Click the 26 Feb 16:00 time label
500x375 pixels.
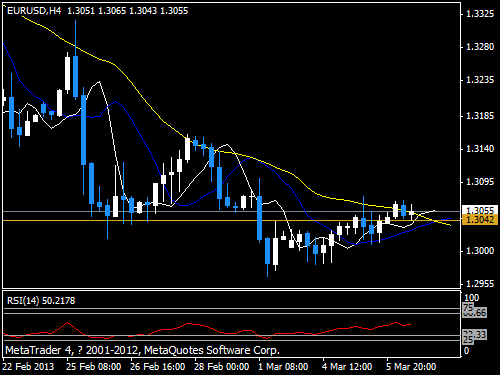click(157, 367)
